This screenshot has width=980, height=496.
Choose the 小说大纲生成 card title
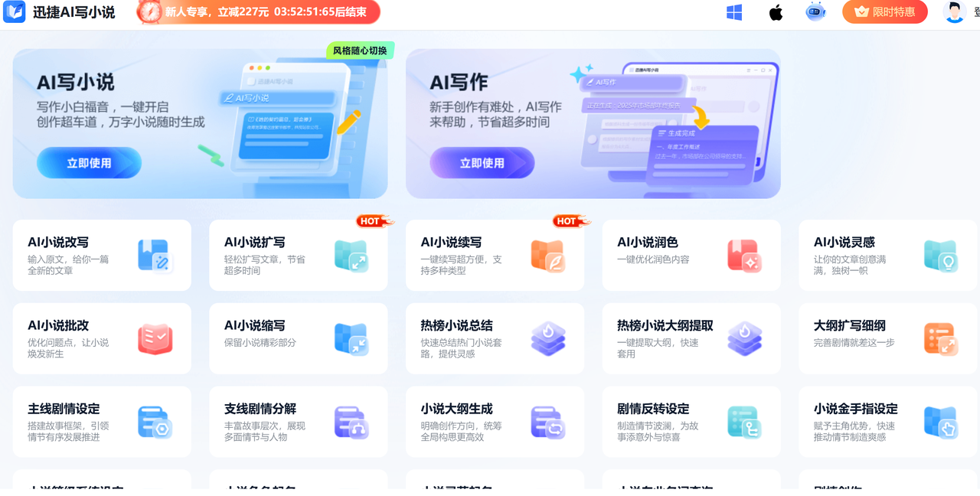point(457,409)
